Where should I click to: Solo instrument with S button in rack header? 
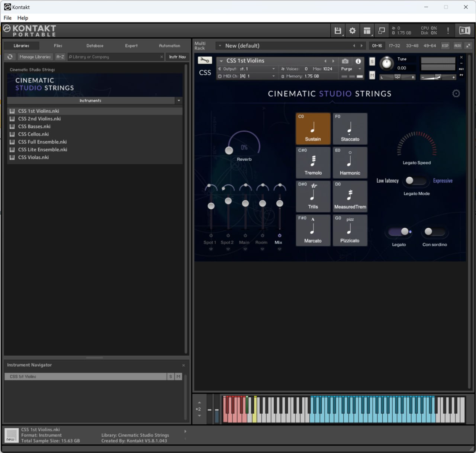tap(372, 61)
